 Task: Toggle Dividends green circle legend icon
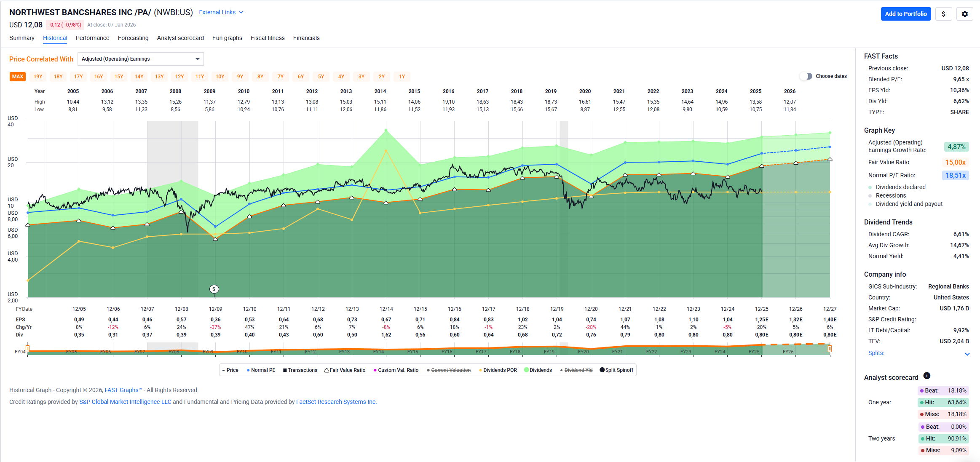(x=526, y=370)
